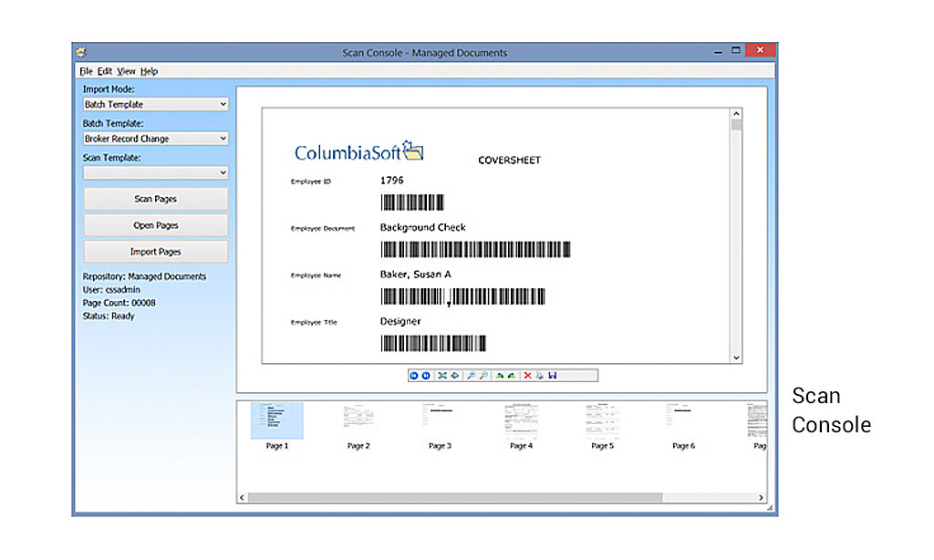Go to next page using second blue arrow icon
This screenshot has height=560, width=934.
[x=426, y=376]
